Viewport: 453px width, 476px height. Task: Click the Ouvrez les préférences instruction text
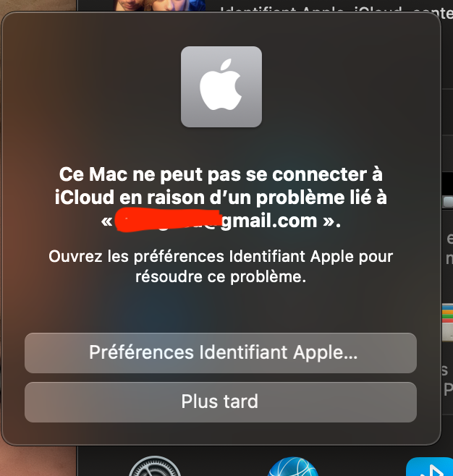click(221, 266)
